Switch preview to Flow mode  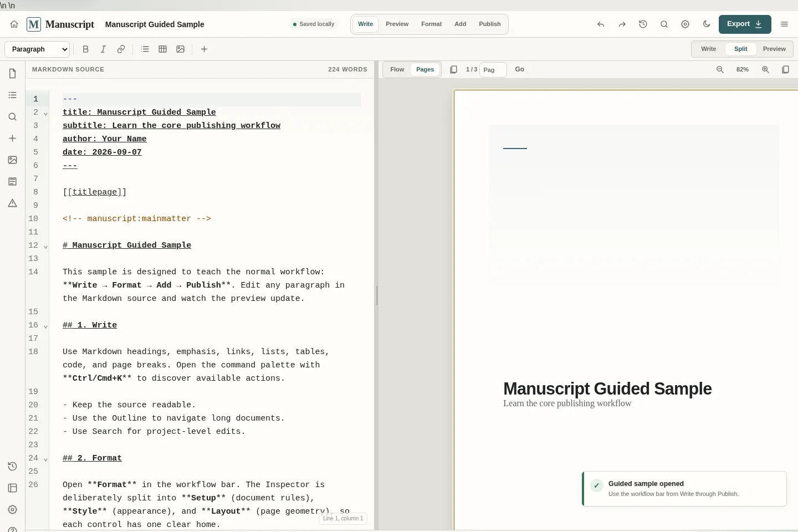pyautogui.click(x=397, y=70)
